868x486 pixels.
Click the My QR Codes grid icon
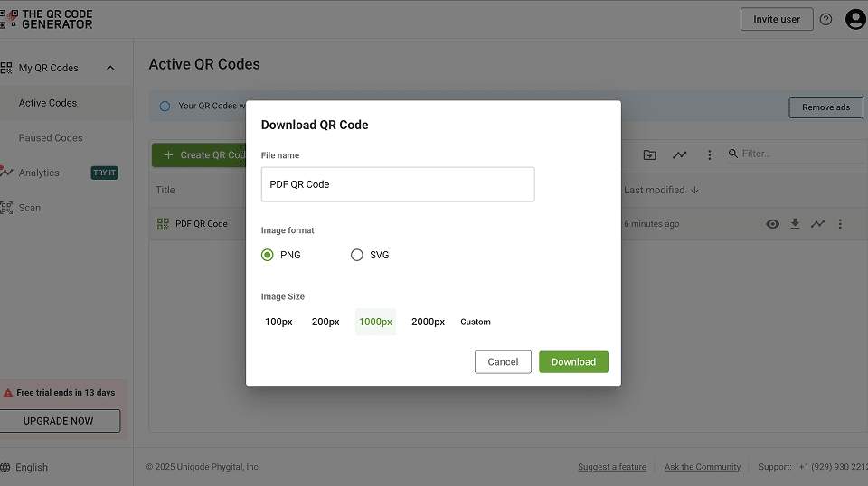(6, 68)
